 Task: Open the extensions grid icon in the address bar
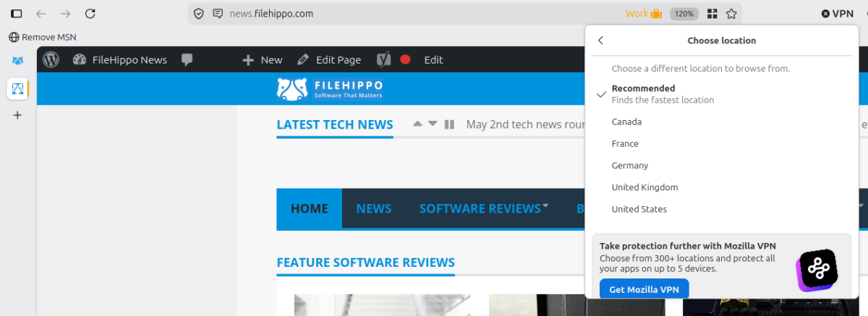tap(712, 14)
